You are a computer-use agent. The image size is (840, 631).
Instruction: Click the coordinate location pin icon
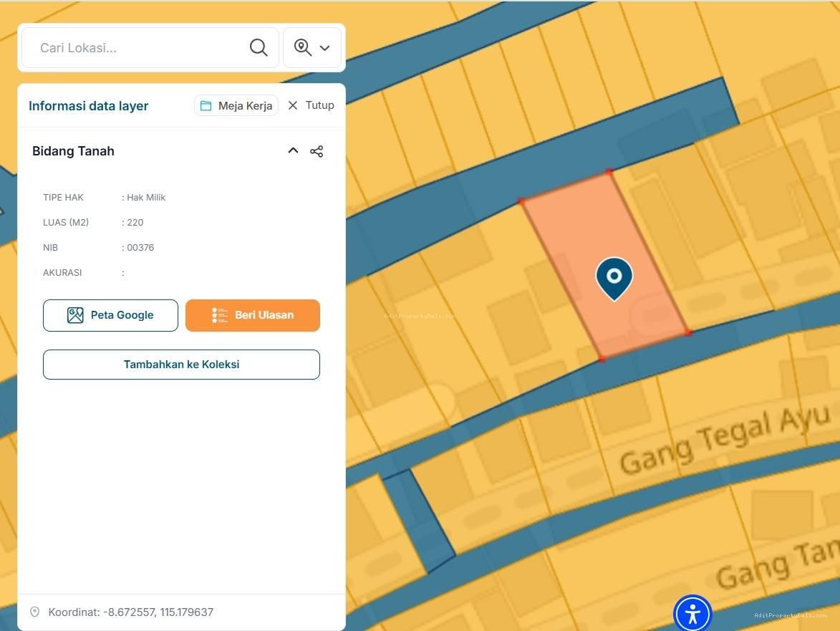tap(34, 612)
